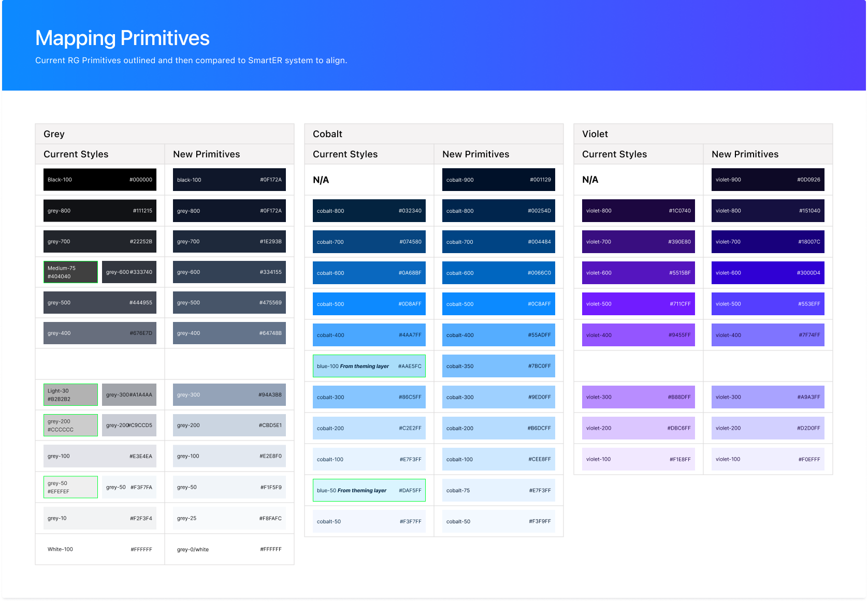Click the violet-300 #A9A3FF swatch
Image resolution: width=868 pixels, height=602 pixels.
coord(768,397)
